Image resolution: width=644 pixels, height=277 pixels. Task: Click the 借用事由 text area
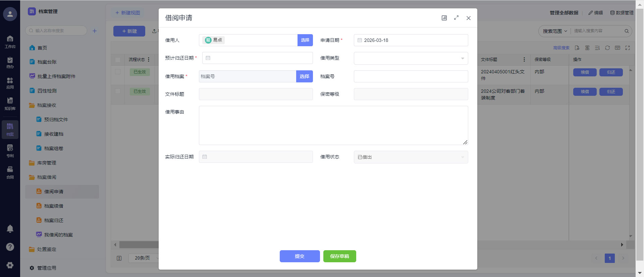(333, 125)
